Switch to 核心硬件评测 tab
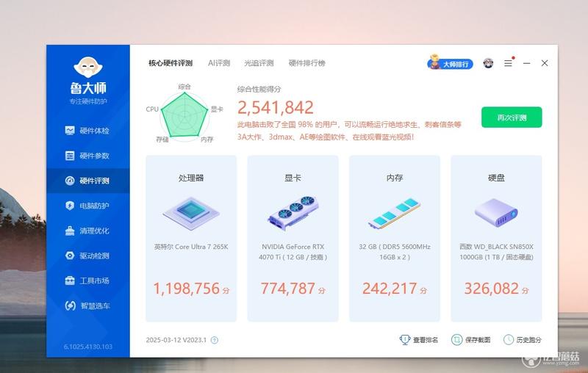 point(171,63)
